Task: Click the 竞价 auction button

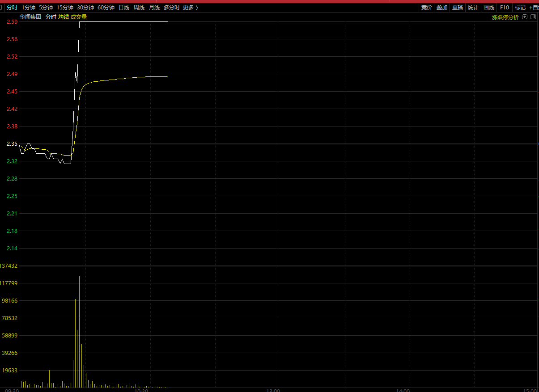Action: pyautogui.click(x=427, y=8)
